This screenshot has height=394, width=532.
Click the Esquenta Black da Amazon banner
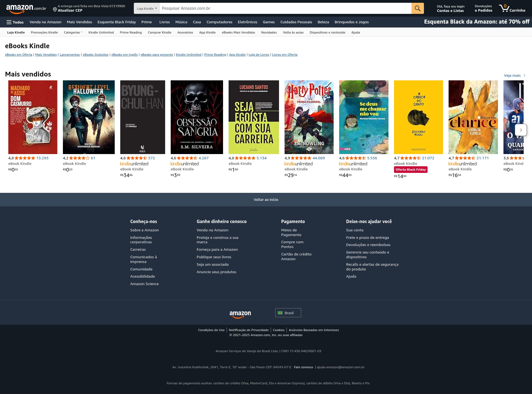(x=477, y=22)
